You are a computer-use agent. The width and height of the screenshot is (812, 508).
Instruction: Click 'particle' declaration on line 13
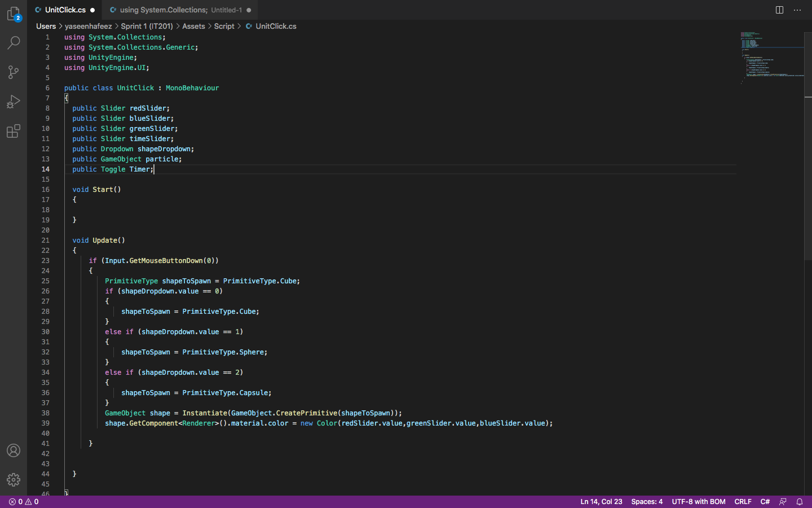point(162,159)
